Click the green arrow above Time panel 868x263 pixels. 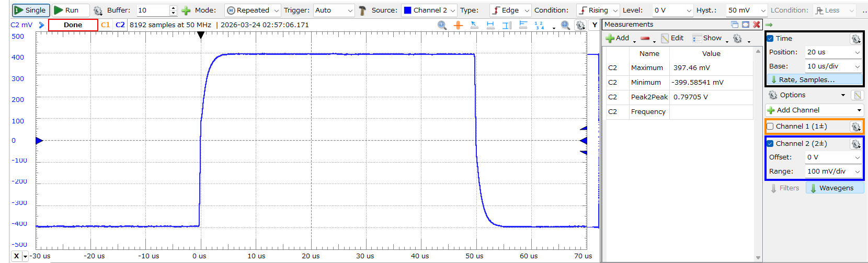coord(769,25)
